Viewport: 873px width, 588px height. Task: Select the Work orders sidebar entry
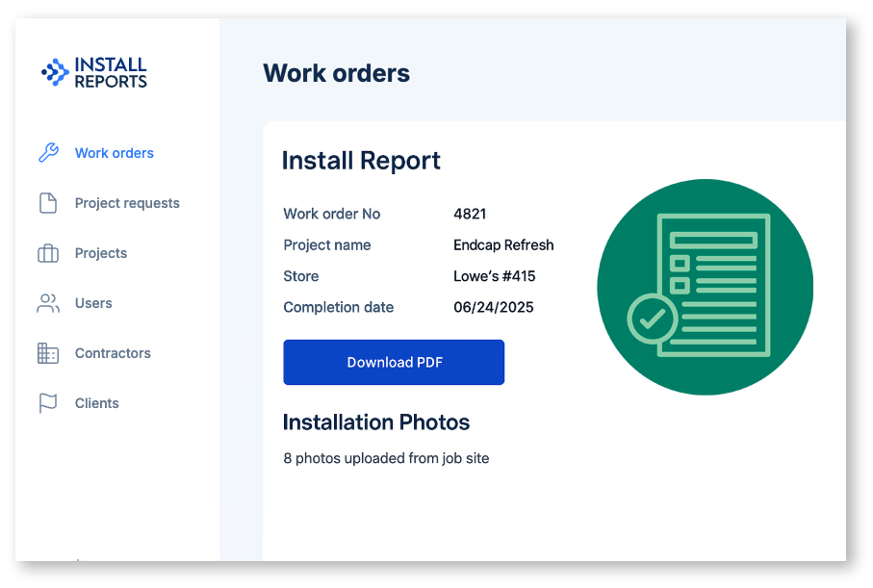click(x=115, y=152)
